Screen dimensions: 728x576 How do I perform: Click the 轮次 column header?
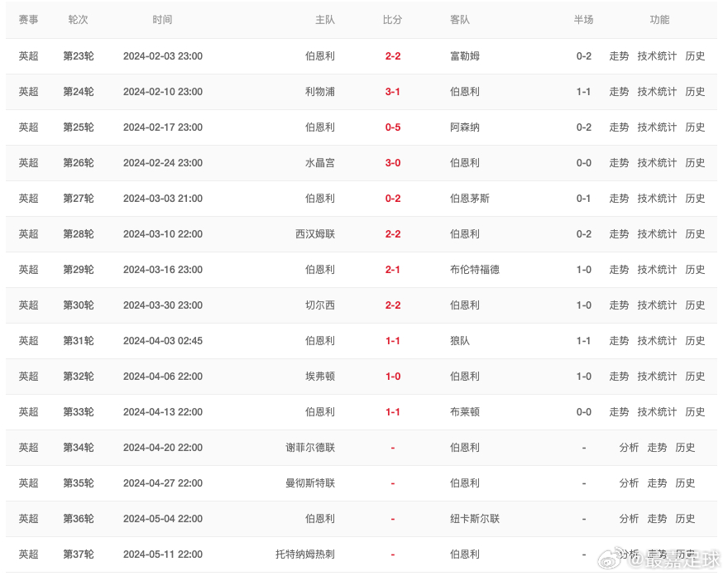[x=78, y=20]
